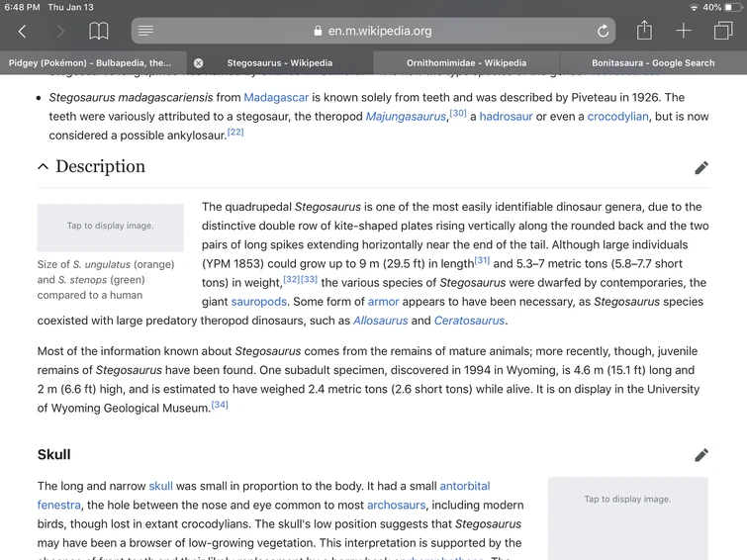Switch to Ornithomimidae - Wikipedia tab
This screenshot has width=747, height=560.
click(466, 63)
